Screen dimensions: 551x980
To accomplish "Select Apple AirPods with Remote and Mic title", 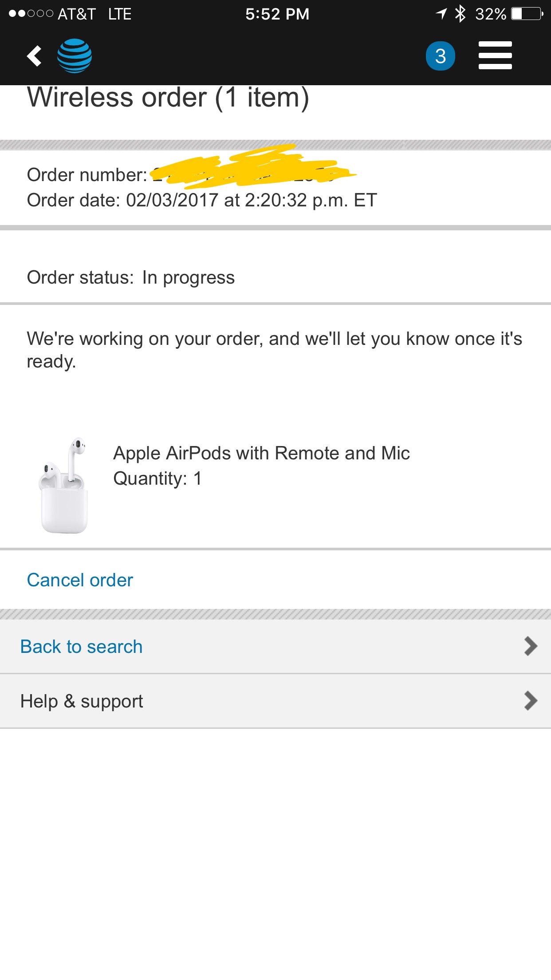I will coord(261,453).
